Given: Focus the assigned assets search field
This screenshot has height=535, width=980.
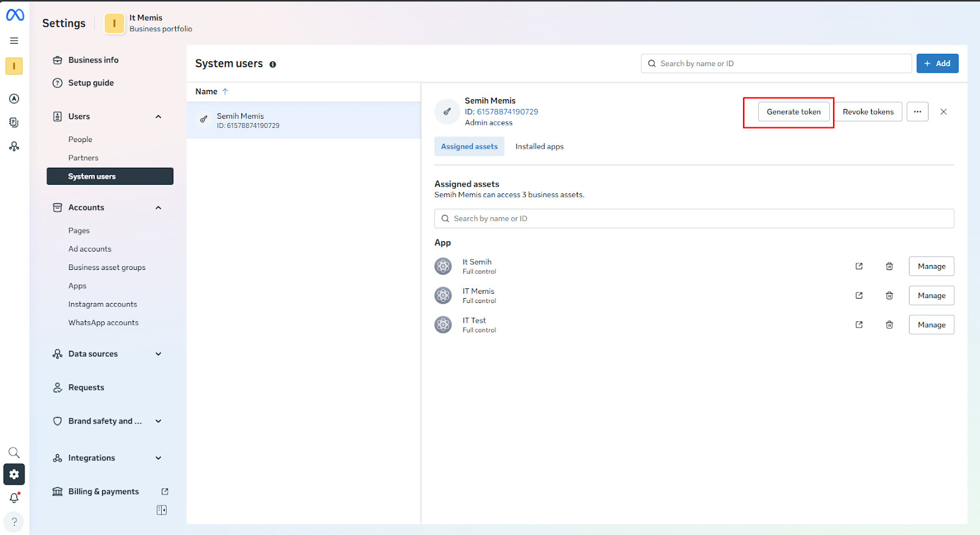Looking at the screenshot, I should pyautogui.click(x=694, y=219).
